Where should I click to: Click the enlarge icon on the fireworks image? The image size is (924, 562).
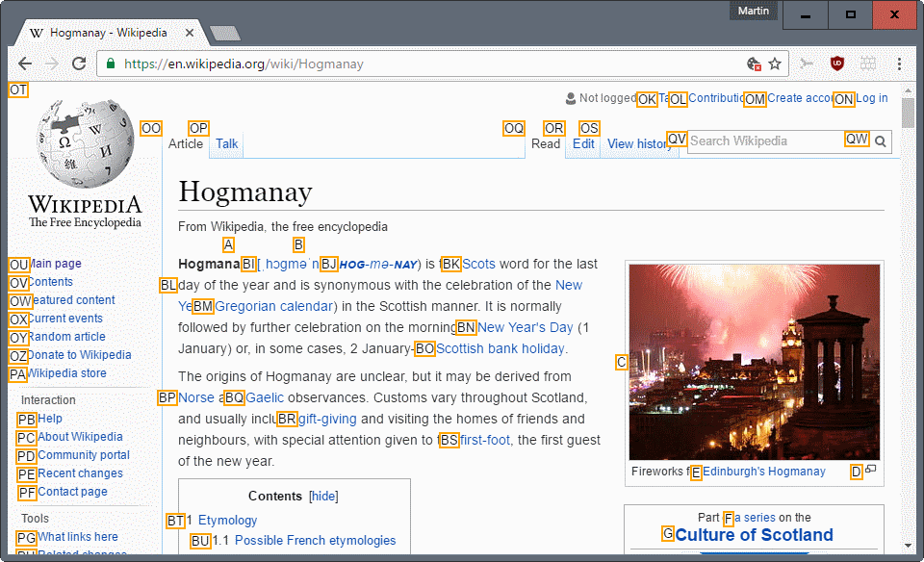click(x=871, y=469)
